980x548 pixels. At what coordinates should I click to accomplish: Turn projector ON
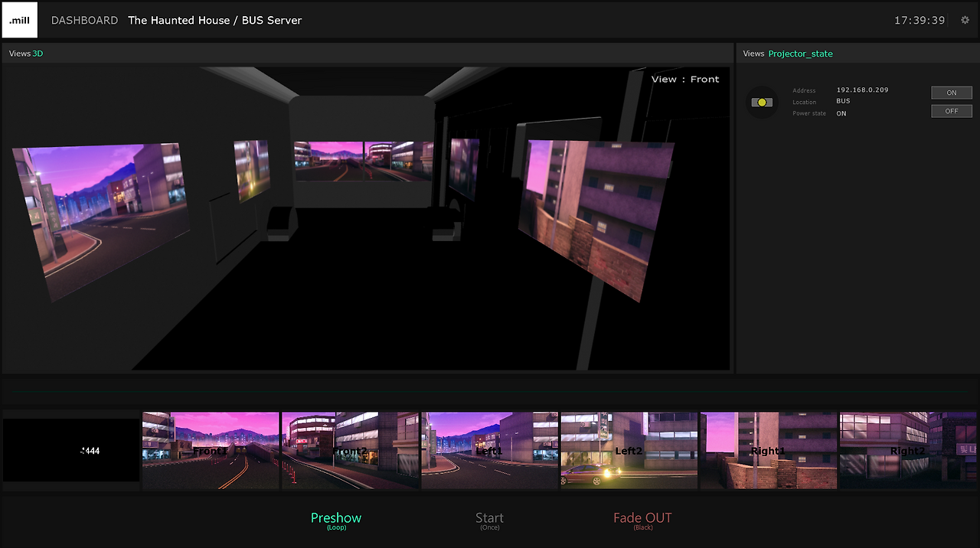point(952,93)
